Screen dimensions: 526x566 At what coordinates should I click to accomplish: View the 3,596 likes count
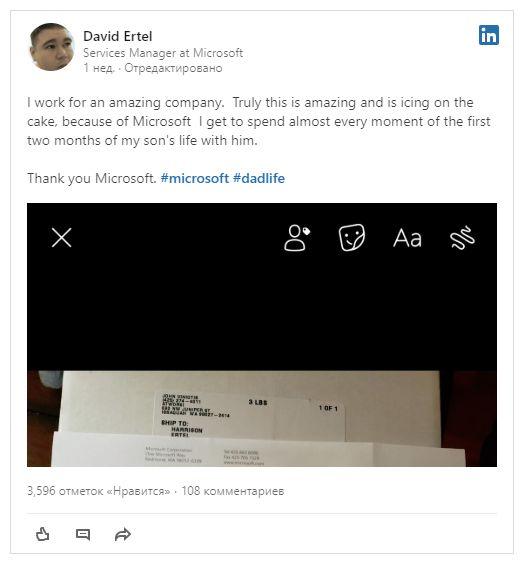(99, 491)
